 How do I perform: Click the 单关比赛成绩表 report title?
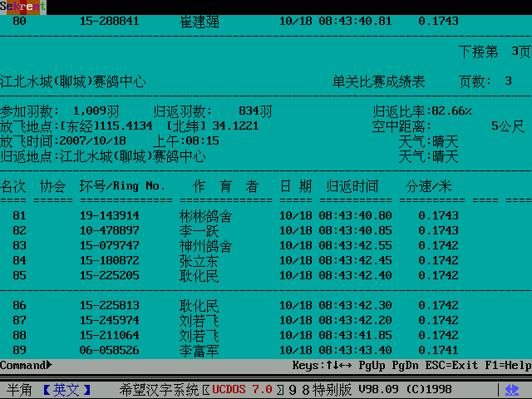click(x=378, y=81)
